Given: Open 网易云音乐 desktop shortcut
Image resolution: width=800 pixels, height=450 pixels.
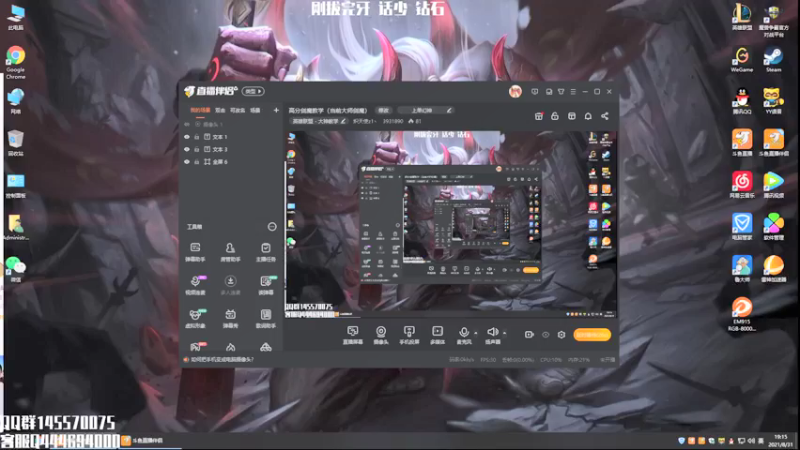Looking at the screenshot, I should [x=742, y=185].
